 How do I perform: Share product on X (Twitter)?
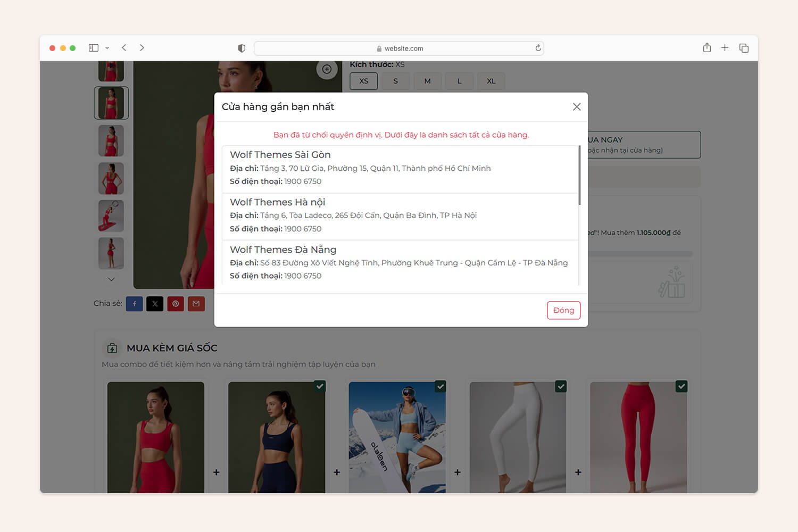click(x=155, y=304)
